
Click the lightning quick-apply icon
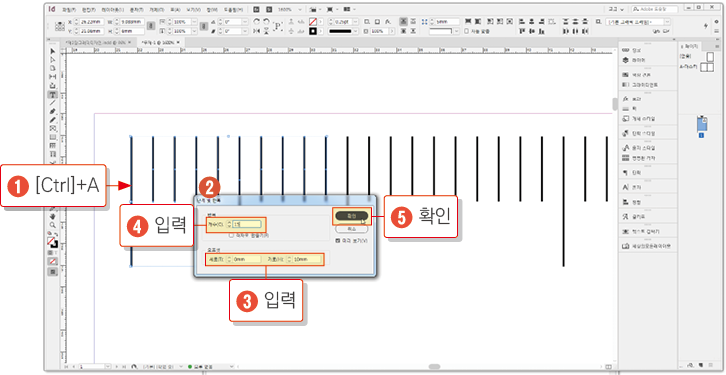[x=706, y=26]
